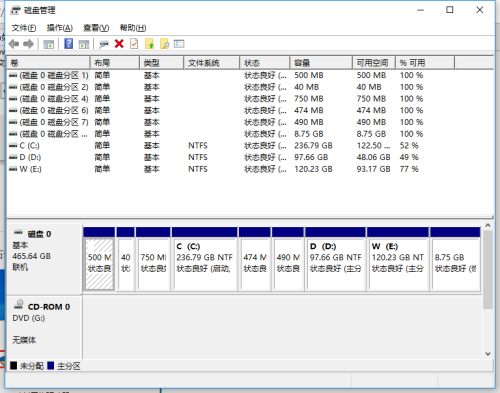Click the Forward arrow toolbar icon
The width and height of the screenshot is (500, 393).
29,44
